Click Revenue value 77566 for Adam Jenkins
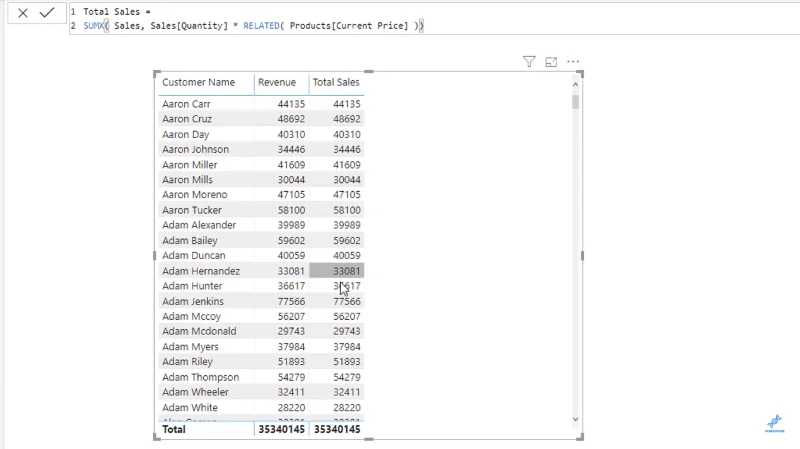This screenshot has height=449, width=800. coord(291,301)
